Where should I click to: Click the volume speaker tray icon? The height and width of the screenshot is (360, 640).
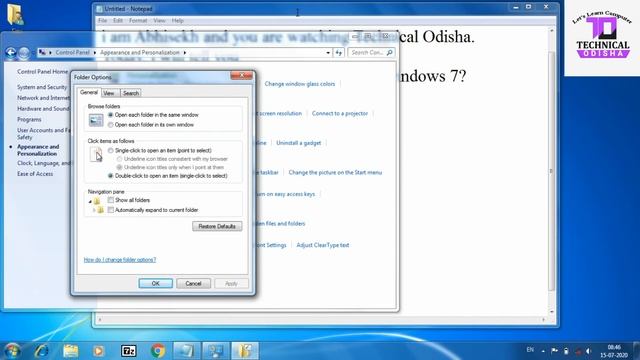588,351
